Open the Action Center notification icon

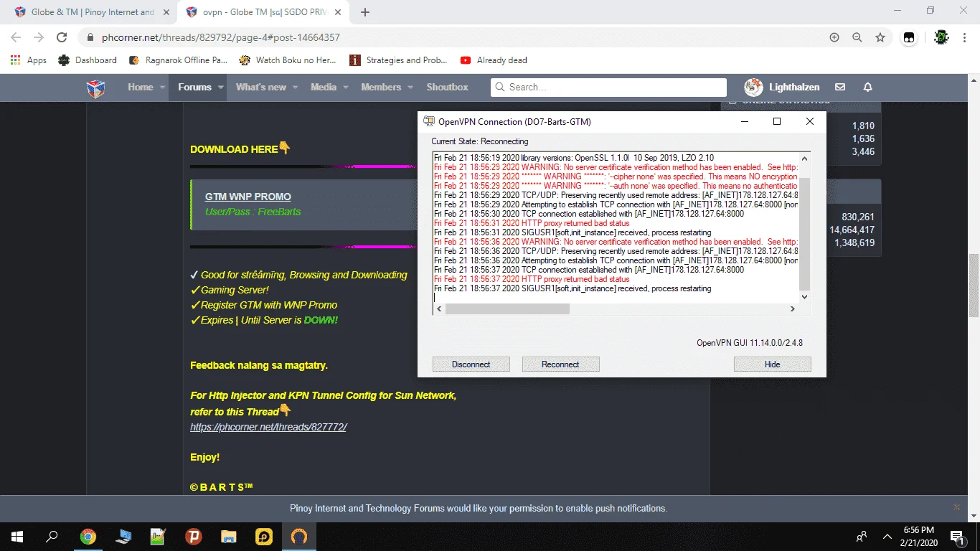click(x=957, y=536)
